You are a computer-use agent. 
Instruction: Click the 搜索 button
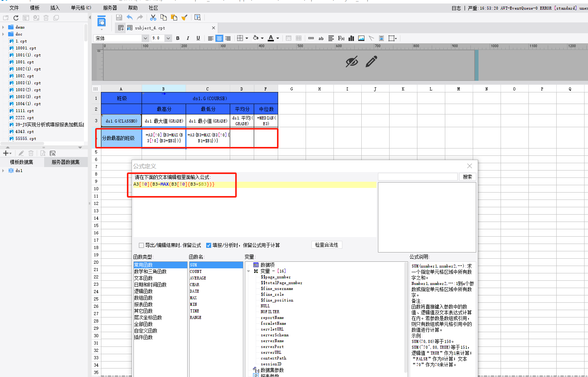click(x=467, y=177)
